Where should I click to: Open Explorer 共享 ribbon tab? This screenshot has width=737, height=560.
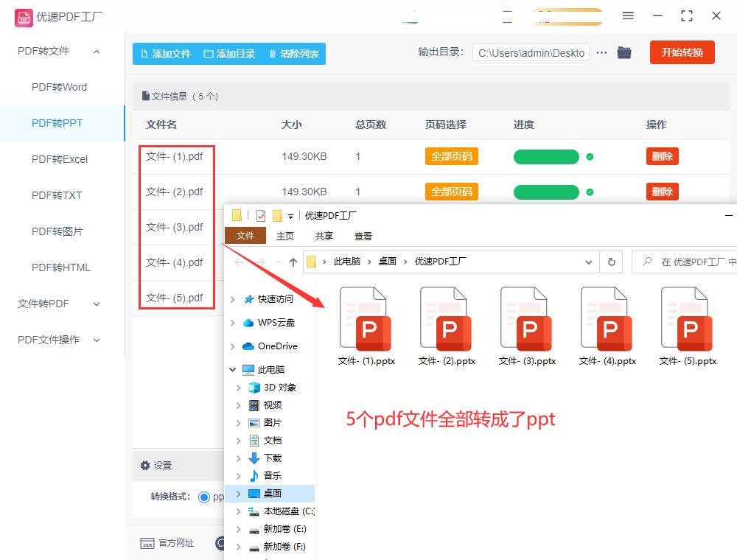pos(324,236)
